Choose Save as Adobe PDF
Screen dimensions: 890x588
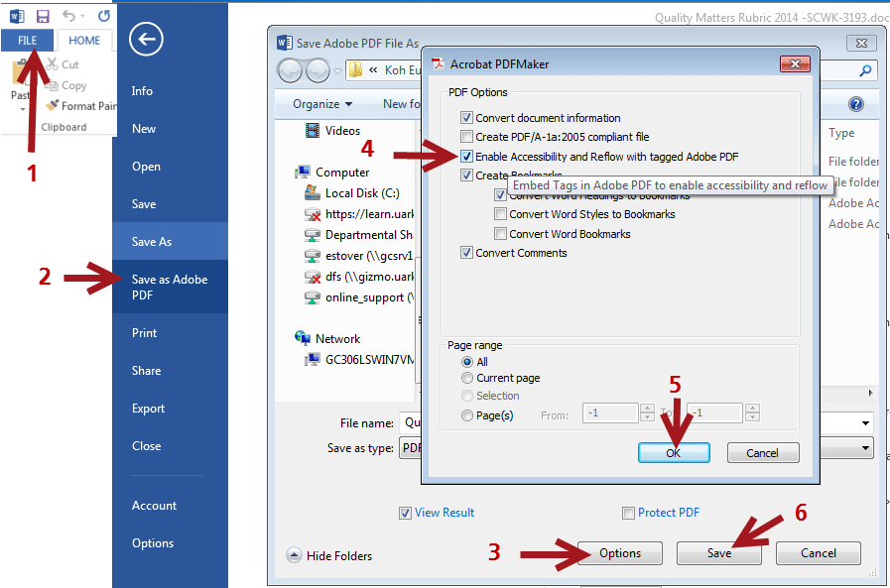coord(171,287)
